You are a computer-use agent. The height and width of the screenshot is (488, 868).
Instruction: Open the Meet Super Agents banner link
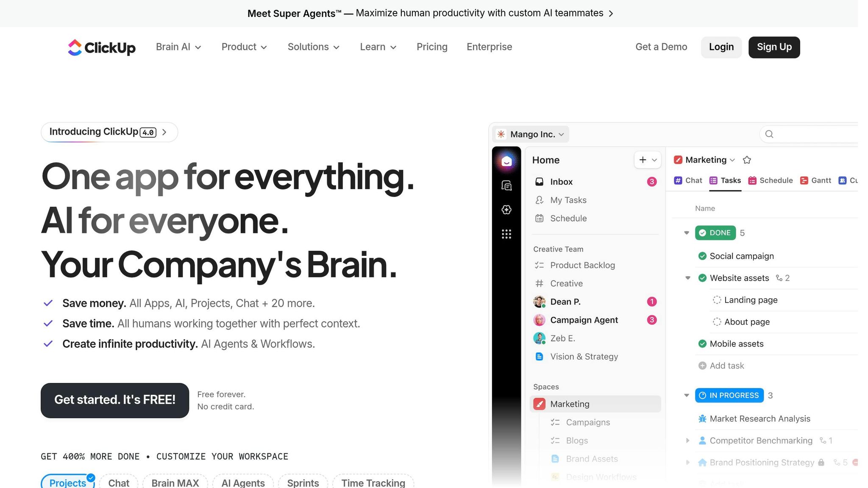tap(430, 13)
